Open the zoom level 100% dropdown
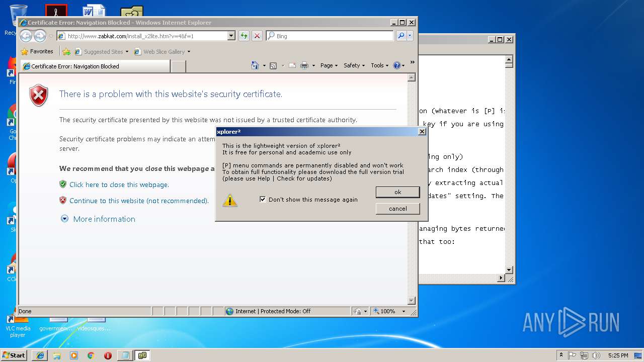Image resolution: width=644 pixels, height=362 pixels. click(404, 311)
